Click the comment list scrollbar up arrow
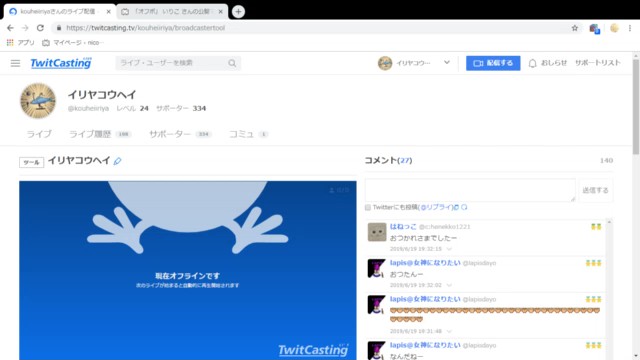Image resolution: width=640 pixels, height=360 pixels. pyautogui.click(x=609, y=222)
